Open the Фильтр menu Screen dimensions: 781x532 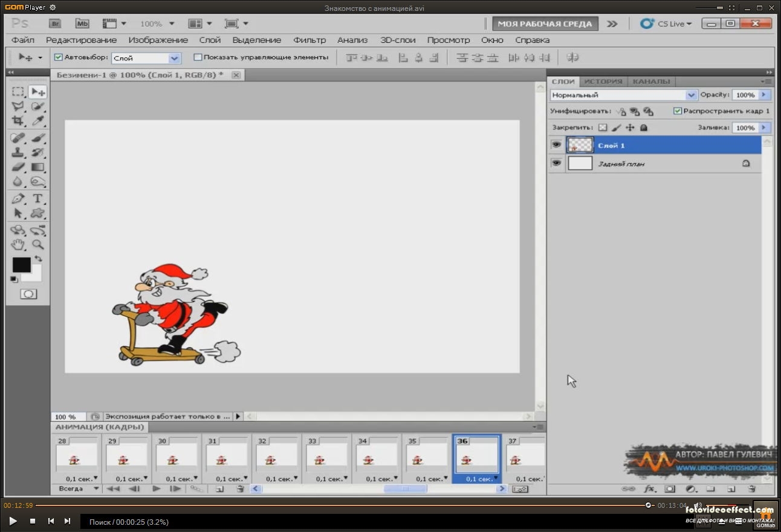pos(309,40)
